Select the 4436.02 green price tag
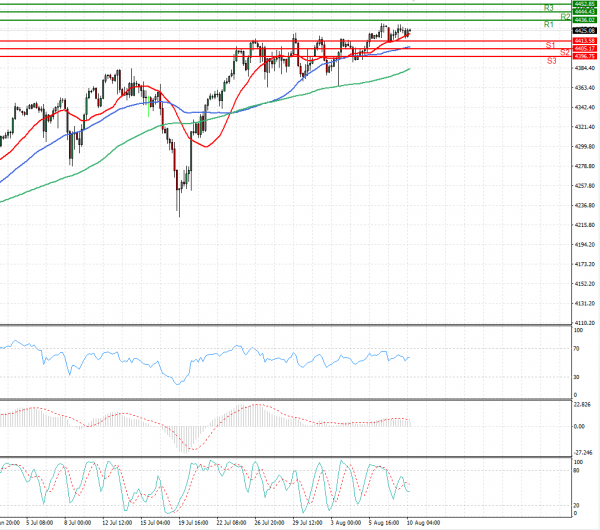600x530 pixels. click(584, 20)
